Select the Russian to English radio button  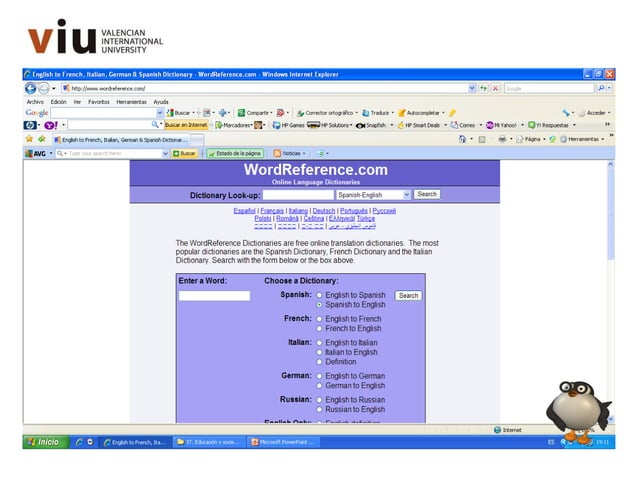tap(319, 409)
